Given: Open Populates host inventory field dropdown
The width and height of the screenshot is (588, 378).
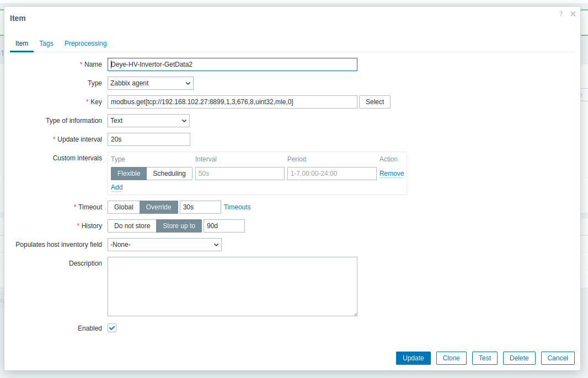Looking at the screenshot, I should pyautogui.click(x=164, y=245).
